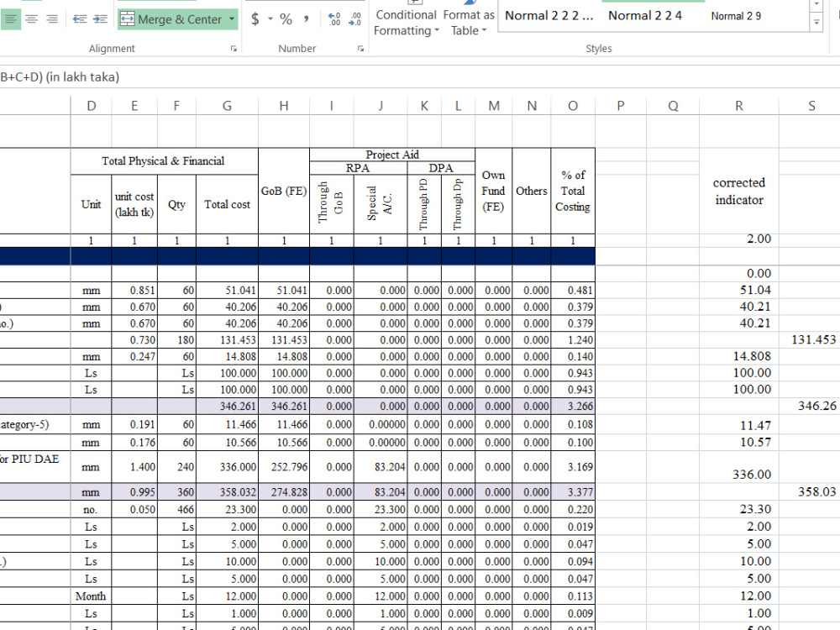This screenshot has width=840, height=630.
Task: Apply Comma Style
Action: pyautogui.click(x=306, y=19)
